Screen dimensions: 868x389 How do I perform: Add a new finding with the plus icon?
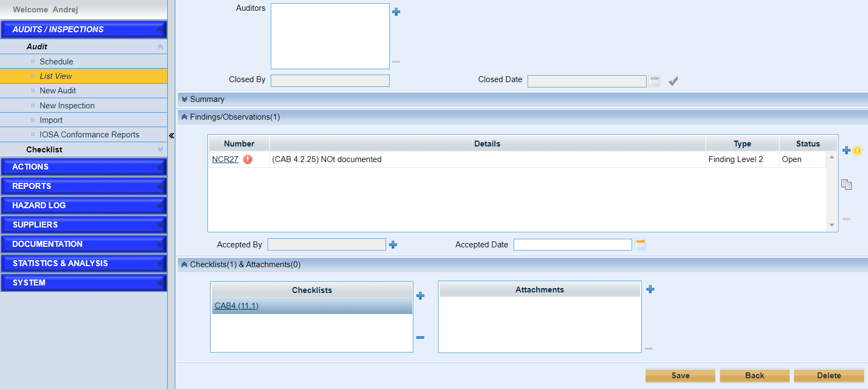point(847,150)
